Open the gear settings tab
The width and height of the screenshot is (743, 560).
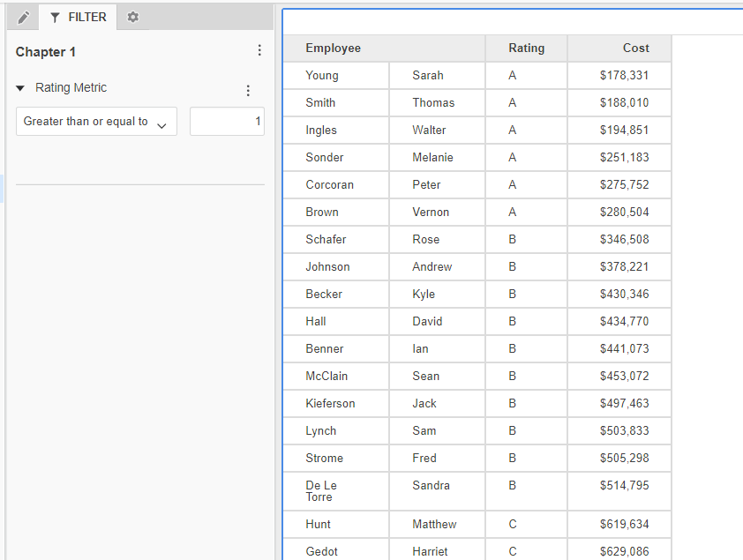[x=133, y=18]
